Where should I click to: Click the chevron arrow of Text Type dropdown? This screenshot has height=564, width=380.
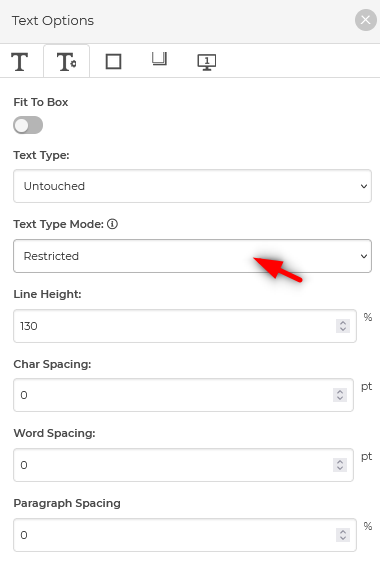coord(364,186)
